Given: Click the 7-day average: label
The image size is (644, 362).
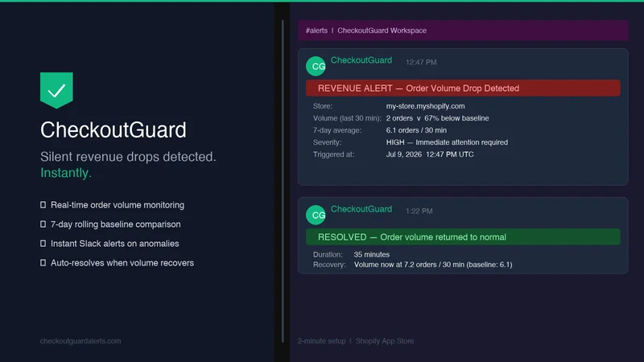Looking at the screenshot, I should tap(337, 130).
